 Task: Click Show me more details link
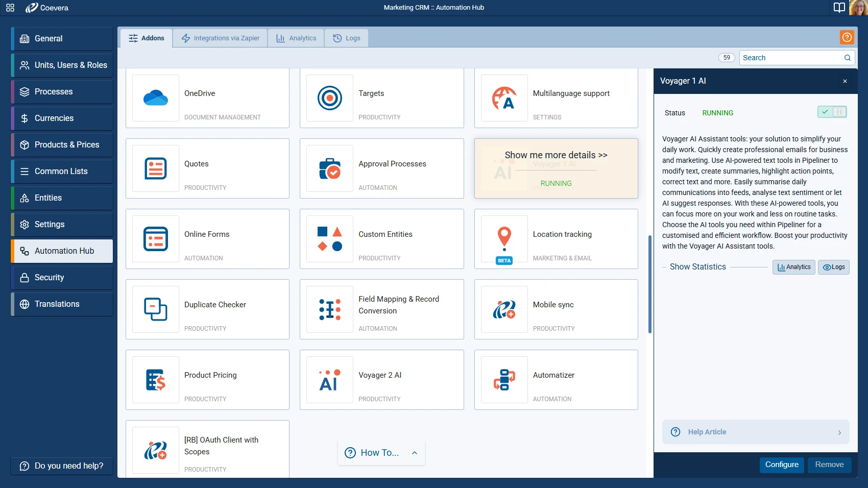tap(556, 155)
